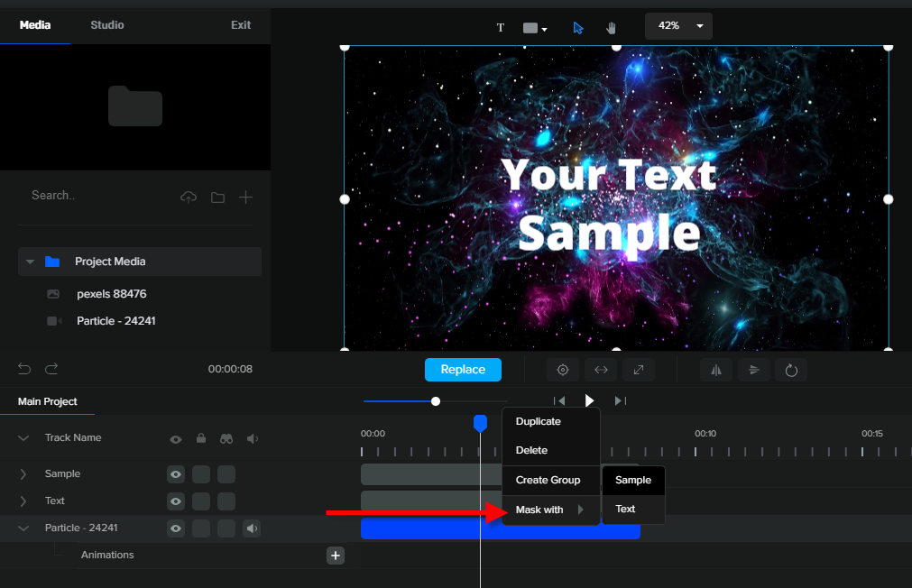912x588 pixels.
Task: Click the undo arrow icon
Action: click(x=24, y=369)
